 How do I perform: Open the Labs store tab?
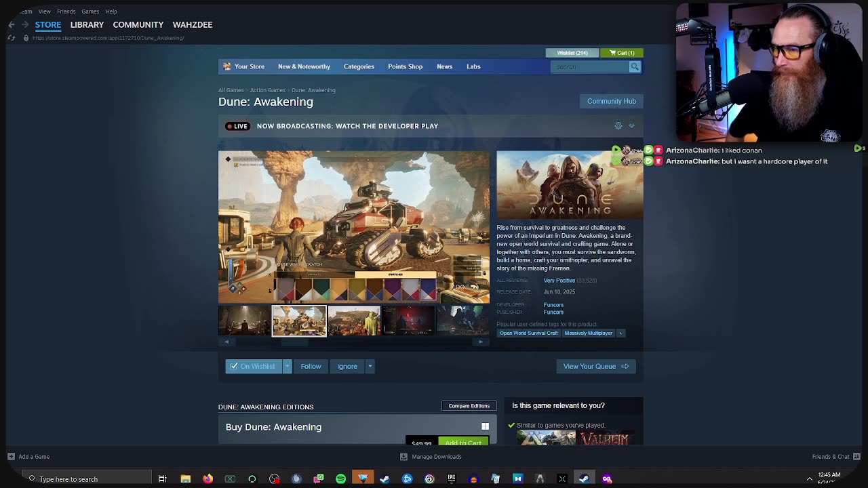pyautogui.click(x=473, y=66)
